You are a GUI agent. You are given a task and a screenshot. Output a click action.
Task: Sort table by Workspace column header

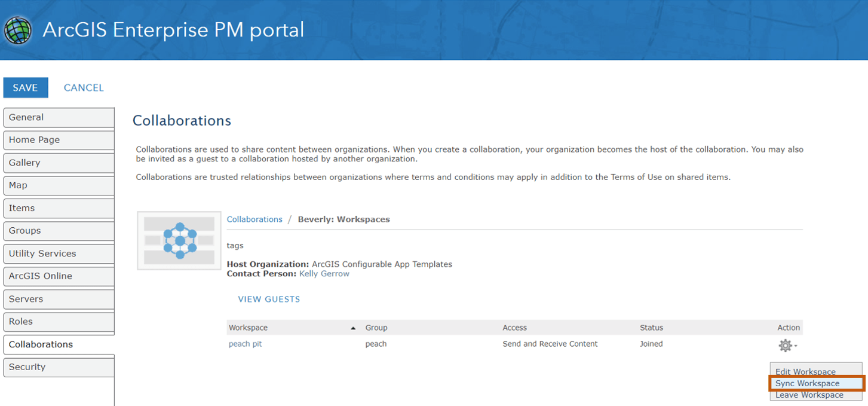(x=249, y=328)
